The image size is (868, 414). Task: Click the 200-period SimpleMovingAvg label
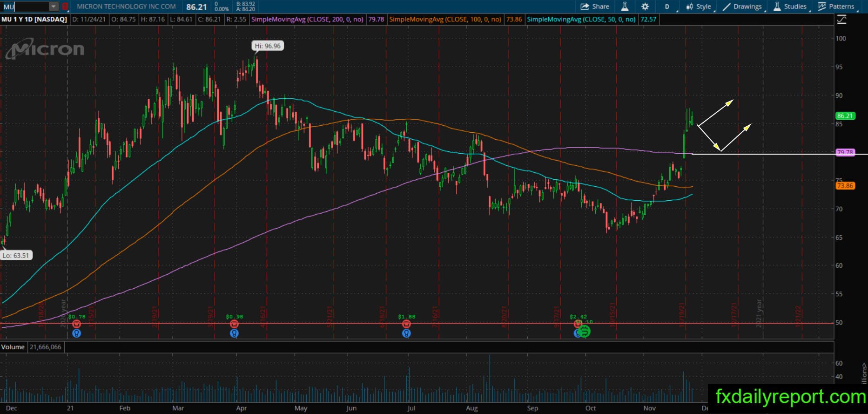307,20
